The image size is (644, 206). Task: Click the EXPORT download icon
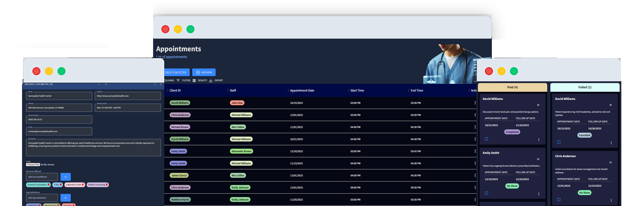click(211, 80)
